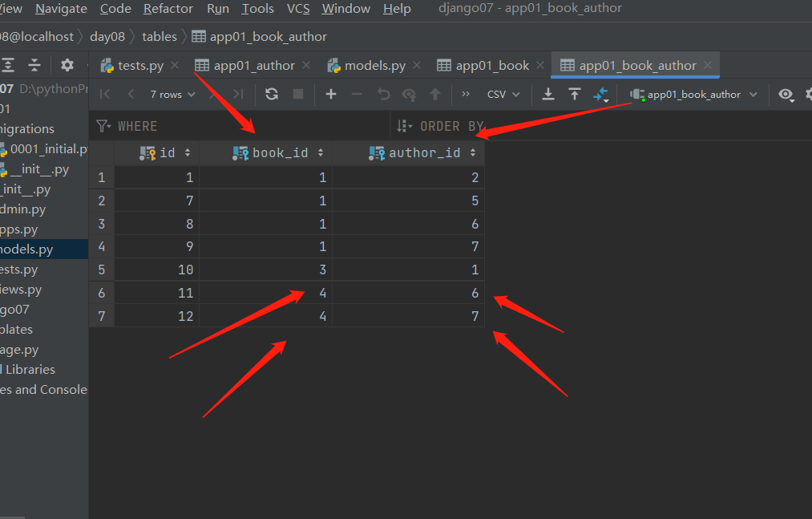
Task: Toggle the view-as eye icon
Action: pyautogui.click(x=786, y=95)
